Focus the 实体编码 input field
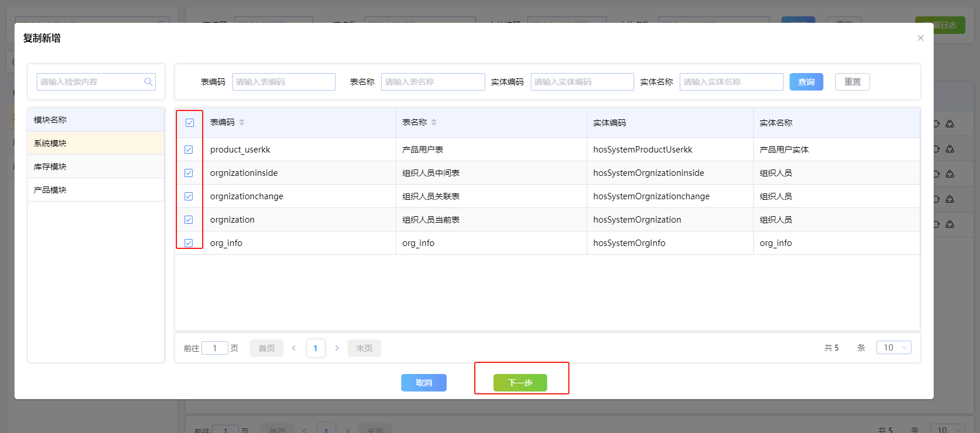The image size is (980, 433). tap(582, 82)
